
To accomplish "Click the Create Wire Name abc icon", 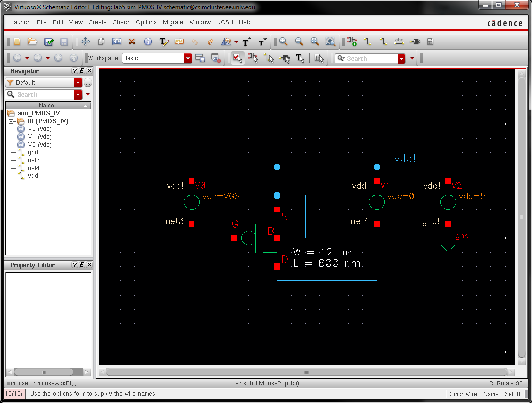I will click(399, 42).
